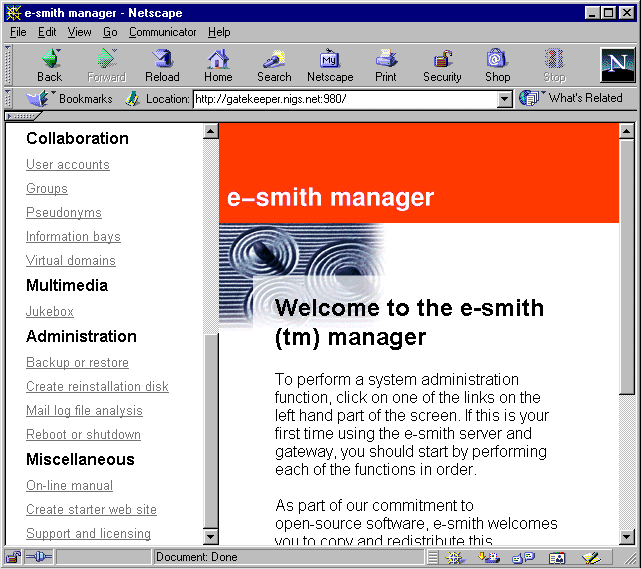This screenshot has width=641, height=569.
Task: Open Mailbox from component bar
Action: 489,557
